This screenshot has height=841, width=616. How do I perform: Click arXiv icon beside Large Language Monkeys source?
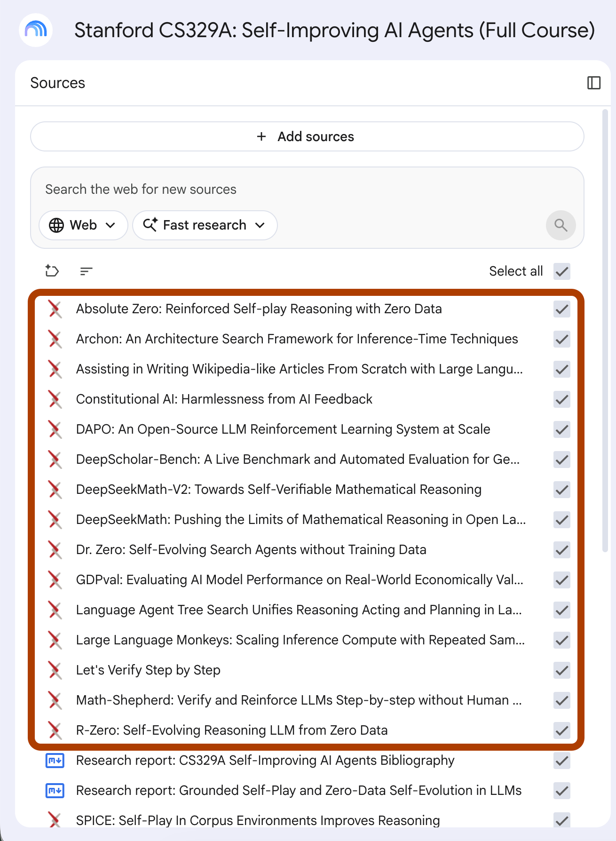point(55,640)
